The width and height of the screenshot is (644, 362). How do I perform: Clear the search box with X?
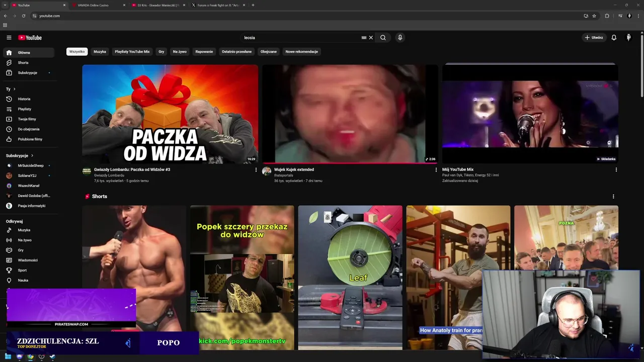pyautogui.click(x=371, y=38)
